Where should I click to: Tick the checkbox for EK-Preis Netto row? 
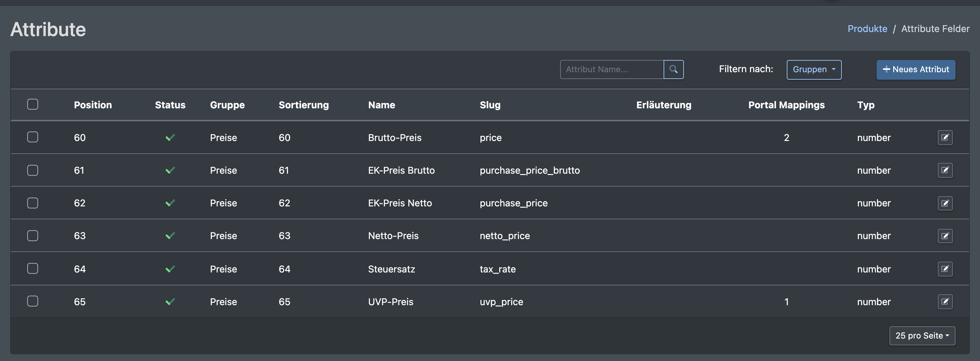pyautogui.click(x=33, y=203)
